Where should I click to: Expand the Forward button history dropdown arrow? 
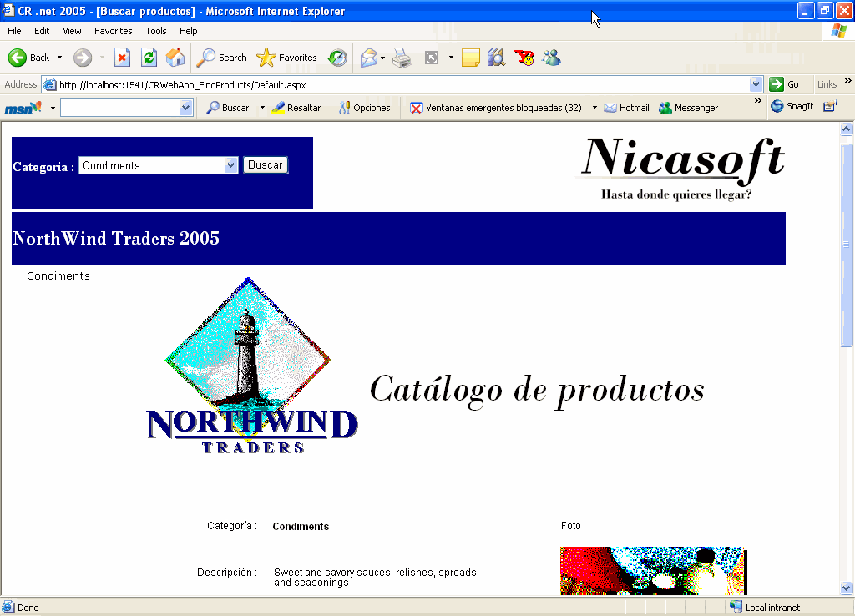click(x=102, y=58)
